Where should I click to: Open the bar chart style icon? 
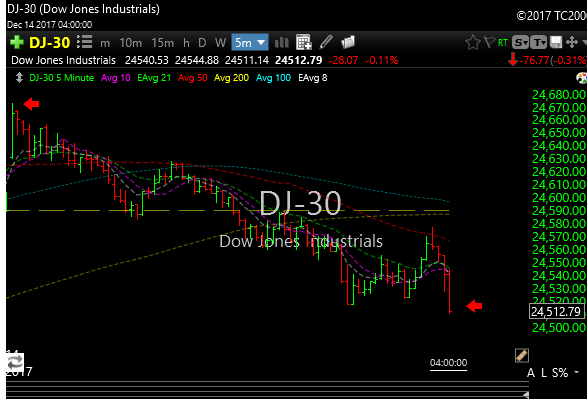282,43
